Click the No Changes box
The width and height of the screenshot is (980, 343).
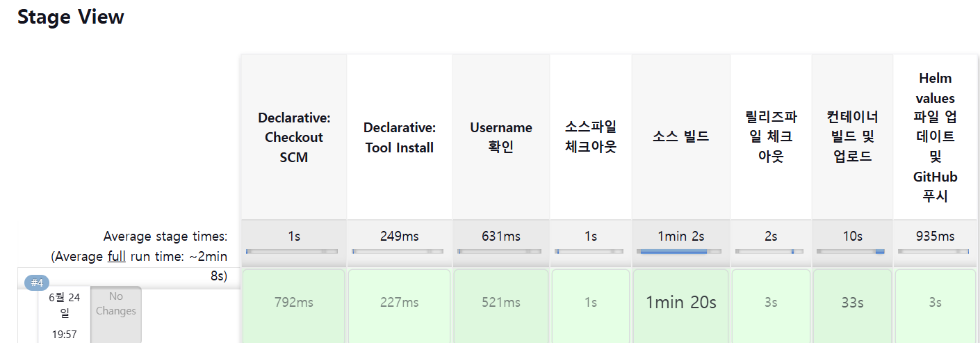[x=116, y=305]
